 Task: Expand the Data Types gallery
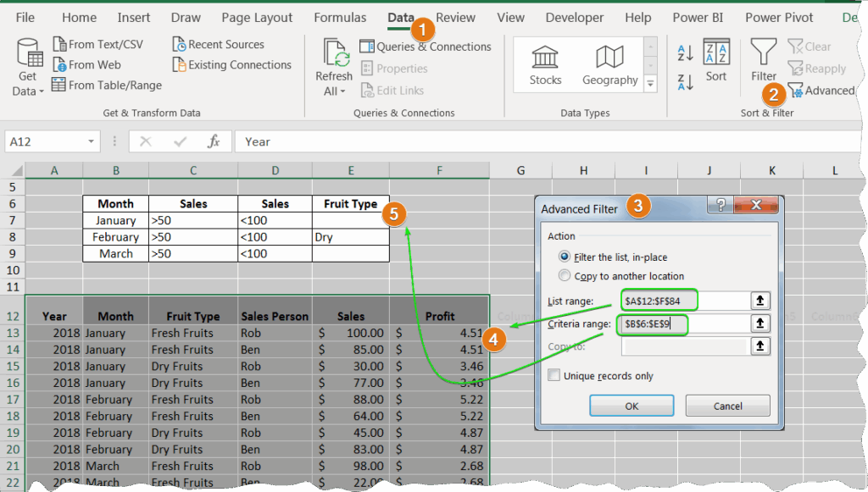(651, 84)
